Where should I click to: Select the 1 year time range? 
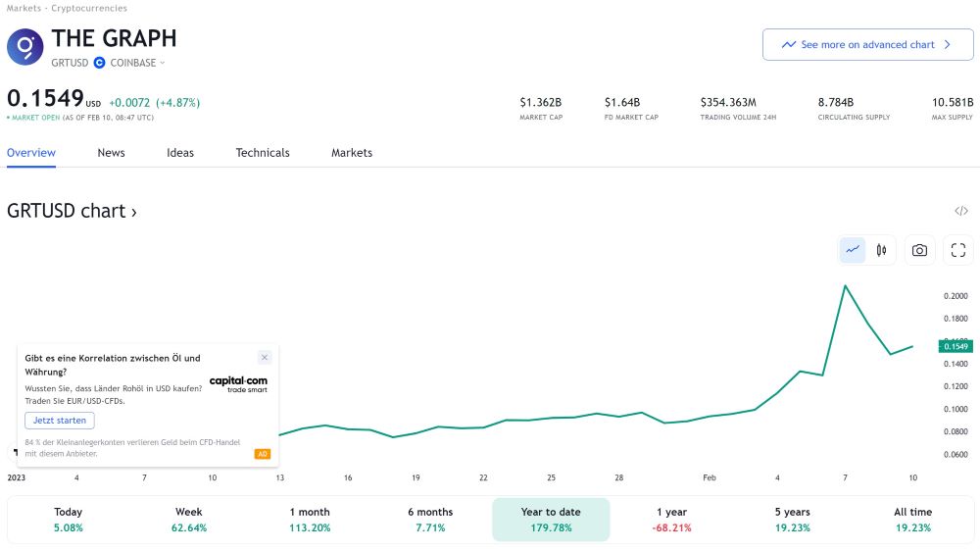(x=672, y=520)
